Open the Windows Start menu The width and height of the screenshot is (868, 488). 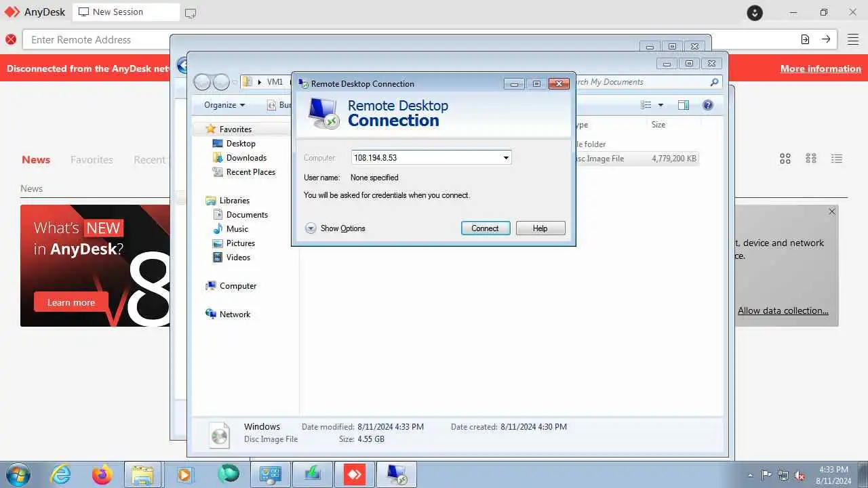(18, 474)
